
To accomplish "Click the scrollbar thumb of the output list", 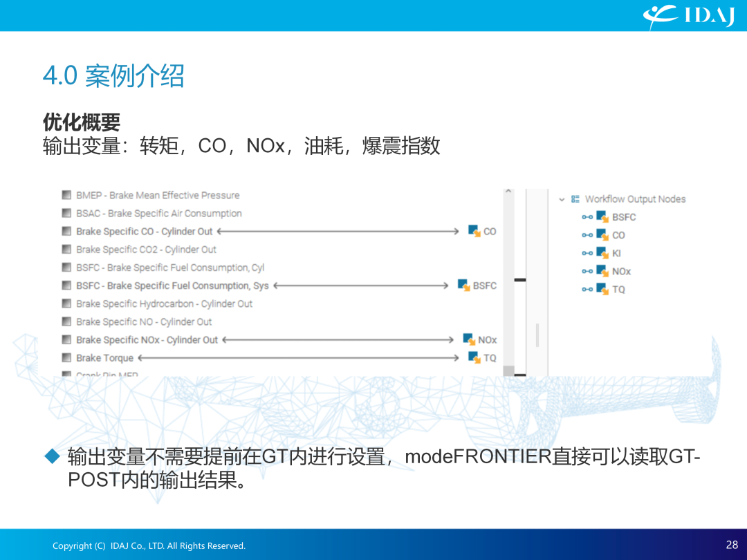I will point(509,370).
